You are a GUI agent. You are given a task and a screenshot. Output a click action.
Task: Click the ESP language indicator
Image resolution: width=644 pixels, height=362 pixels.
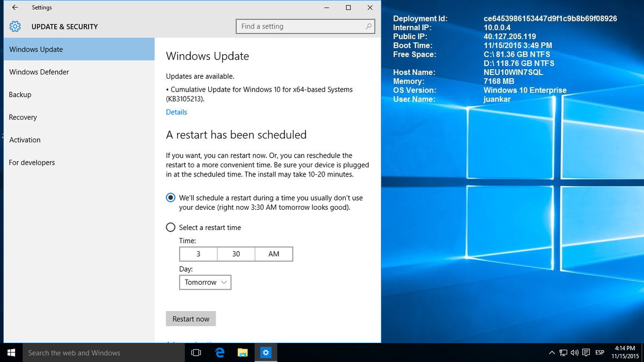click(x=599, y=352)
